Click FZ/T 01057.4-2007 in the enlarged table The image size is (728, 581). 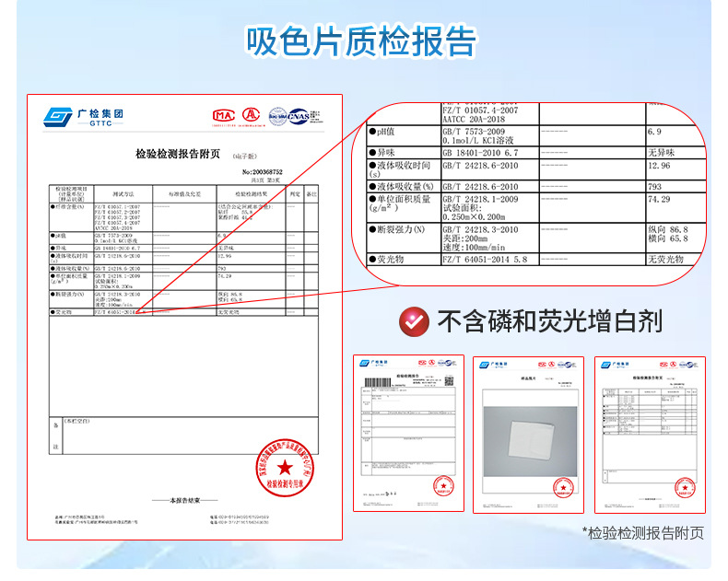point(480,110)
